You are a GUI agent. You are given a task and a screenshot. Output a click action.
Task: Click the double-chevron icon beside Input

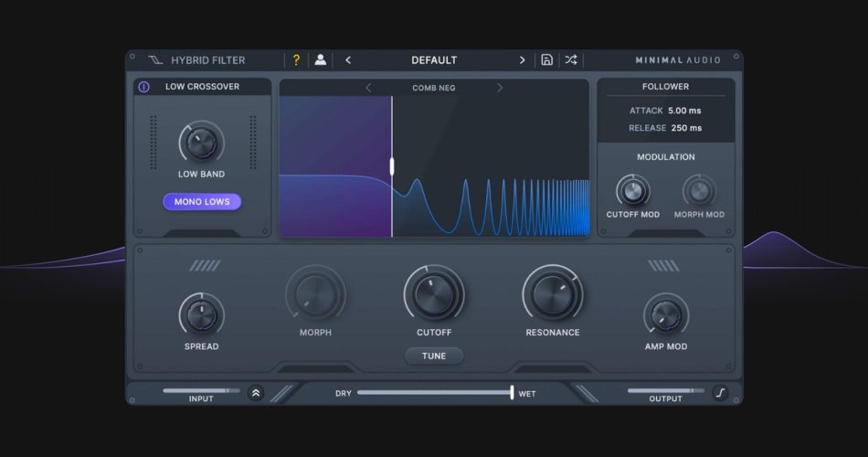(x=256, y=393)
